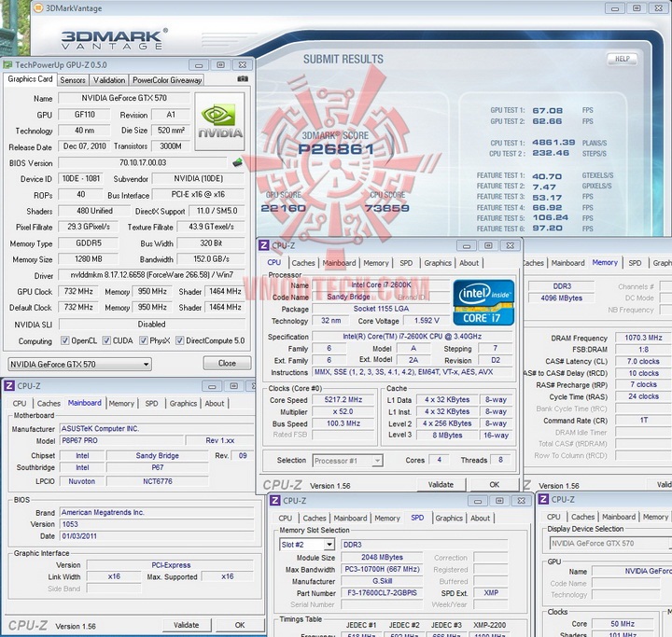
Task: Toggle the OpenCL checkbox
Action: [x=64, y=340]
